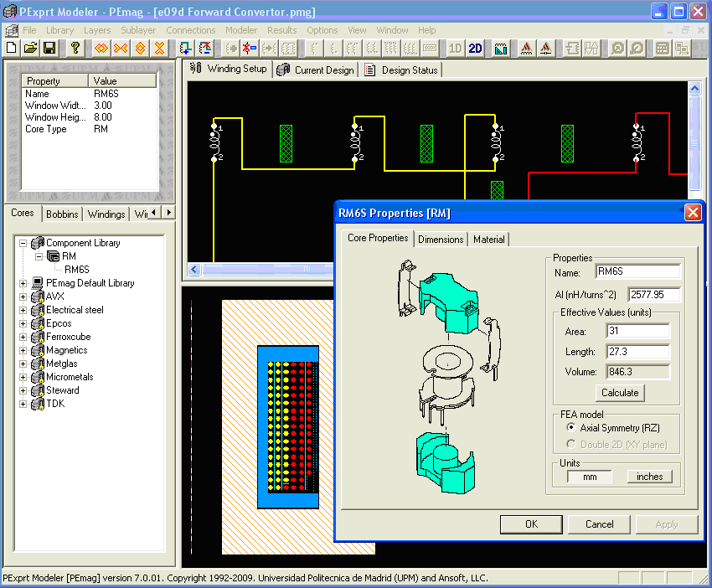
Task: Click the vertical expand diamond toolbar icon
Action: (141, 48)
